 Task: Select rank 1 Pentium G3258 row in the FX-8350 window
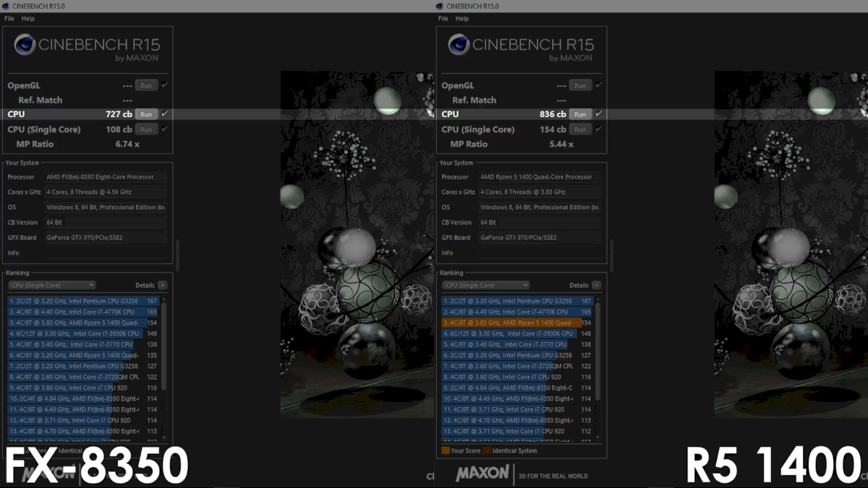click(82, 301)
